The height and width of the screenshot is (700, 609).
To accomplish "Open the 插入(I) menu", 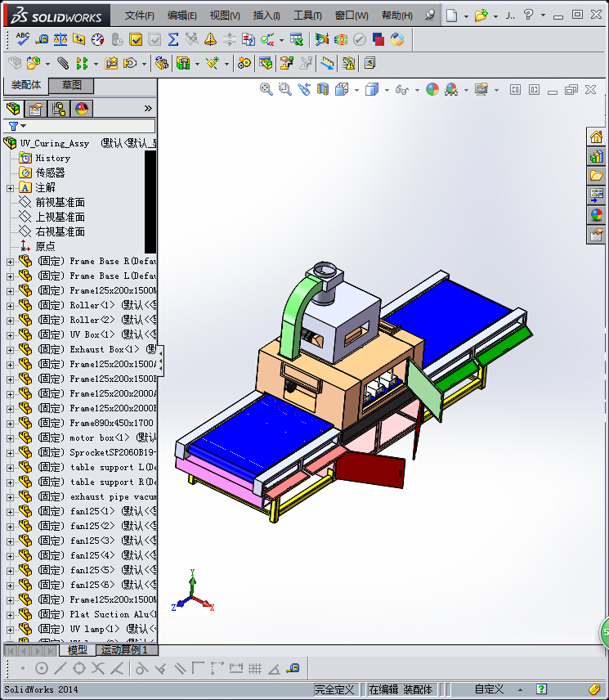I will [266, 16].
